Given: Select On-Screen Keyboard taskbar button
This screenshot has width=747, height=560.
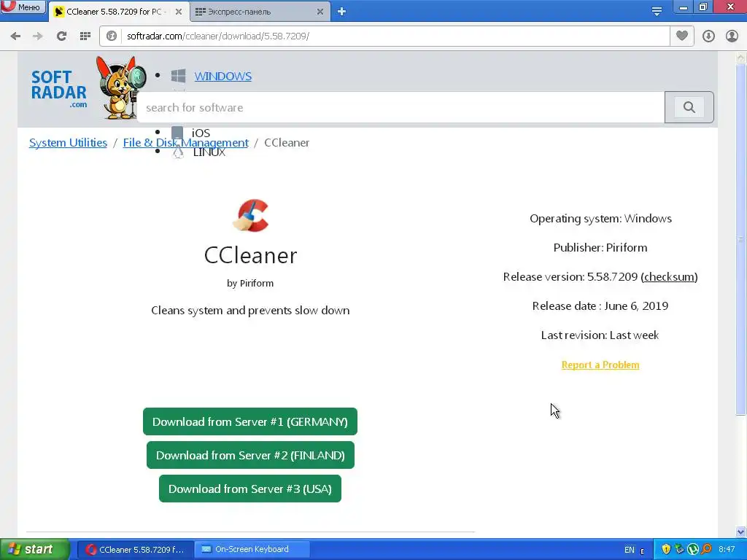Looking at the screenshot, I should tap(252, 550).
